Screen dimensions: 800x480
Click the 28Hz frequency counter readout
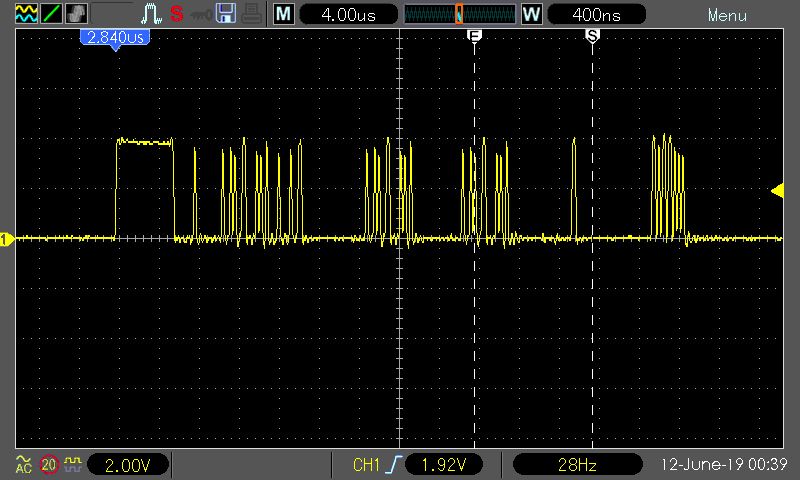[x=576, y=465]
